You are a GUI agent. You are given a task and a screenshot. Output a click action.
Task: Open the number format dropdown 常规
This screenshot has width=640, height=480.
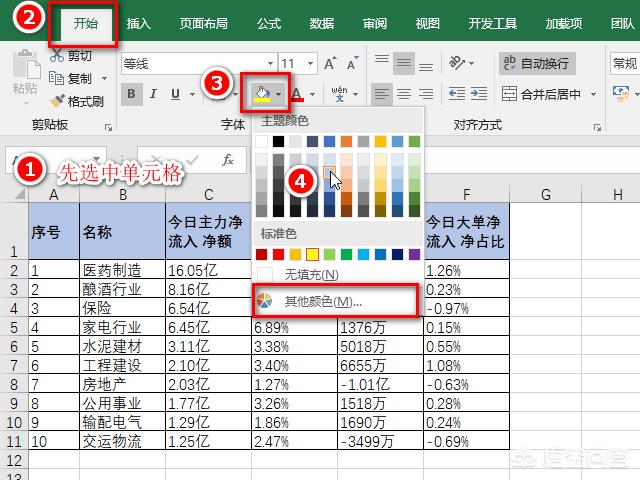tap(625, 63)
